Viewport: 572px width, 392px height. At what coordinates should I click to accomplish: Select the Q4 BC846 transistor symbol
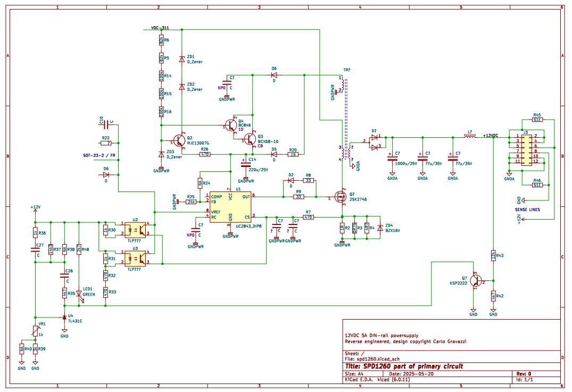click(x=231, y=126)
